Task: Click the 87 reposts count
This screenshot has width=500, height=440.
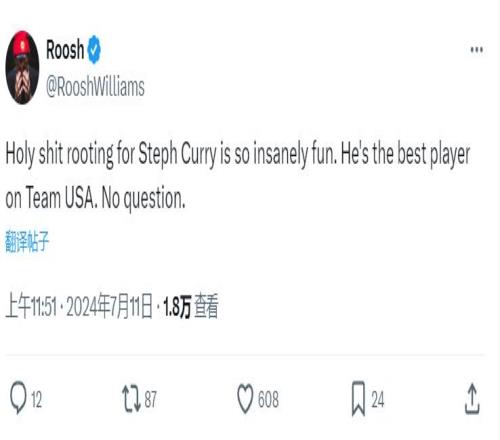Action: click(x=150, y=399)
